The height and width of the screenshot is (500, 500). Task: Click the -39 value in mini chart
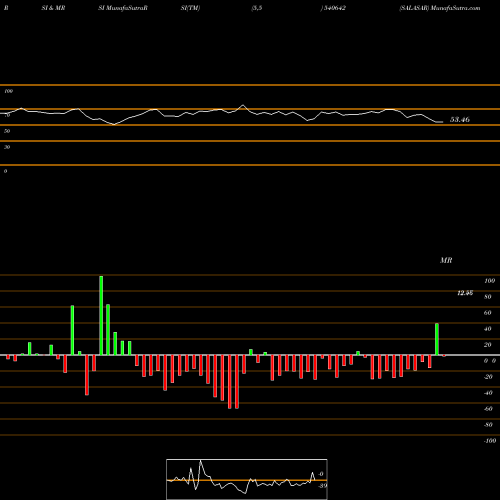322,485
